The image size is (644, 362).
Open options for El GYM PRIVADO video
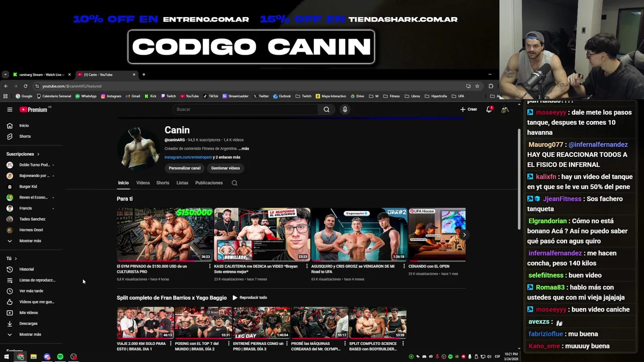pyautogui.click(x=210, y=266)
